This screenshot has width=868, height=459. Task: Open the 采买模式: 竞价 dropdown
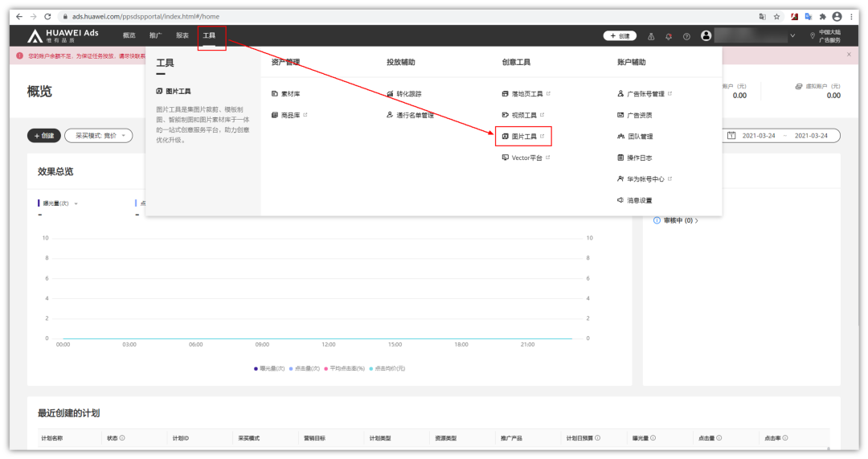(99, 136)
